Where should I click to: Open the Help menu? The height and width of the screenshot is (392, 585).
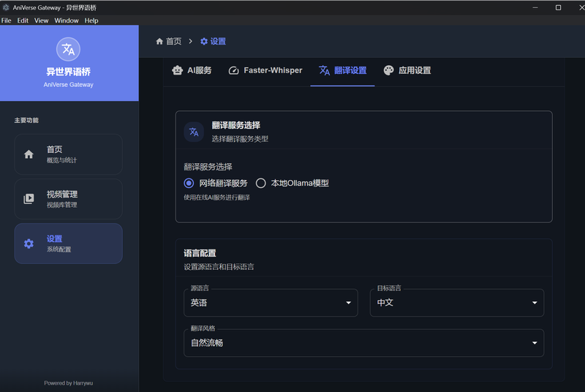click(91, 20)
